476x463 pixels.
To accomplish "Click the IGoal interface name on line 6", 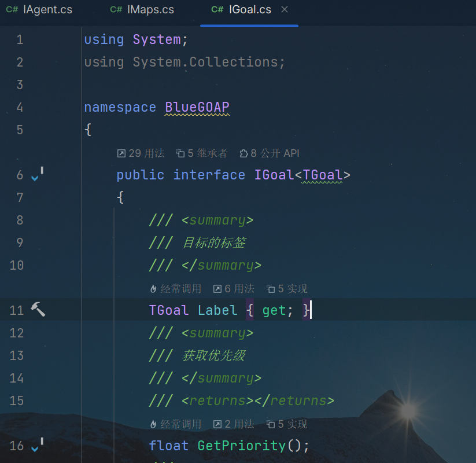I will click(274, 175).
